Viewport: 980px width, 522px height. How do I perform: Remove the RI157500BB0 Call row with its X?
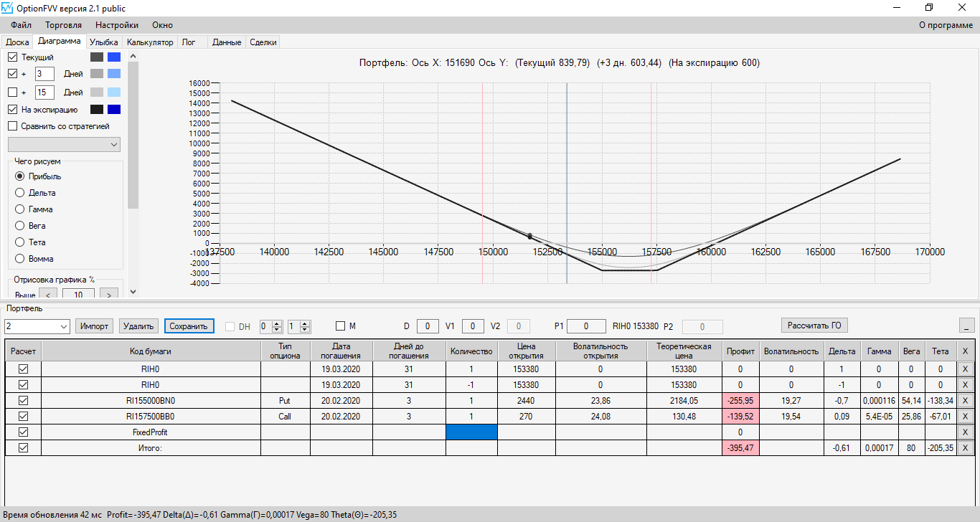pos(965,417)
